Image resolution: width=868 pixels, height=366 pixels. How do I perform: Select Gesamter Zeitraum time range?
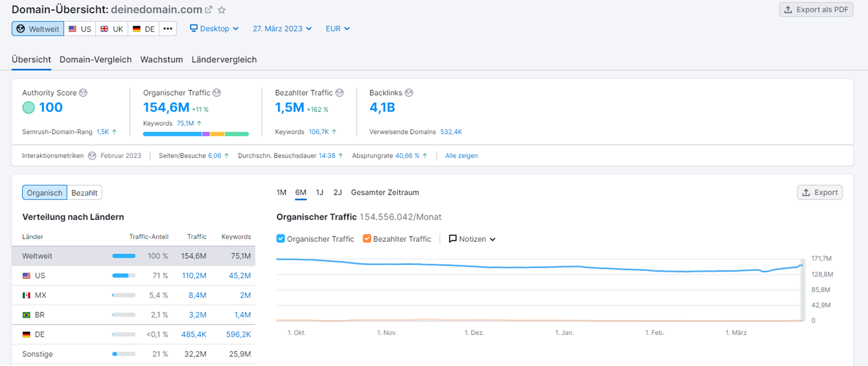(x=385, y=192)
